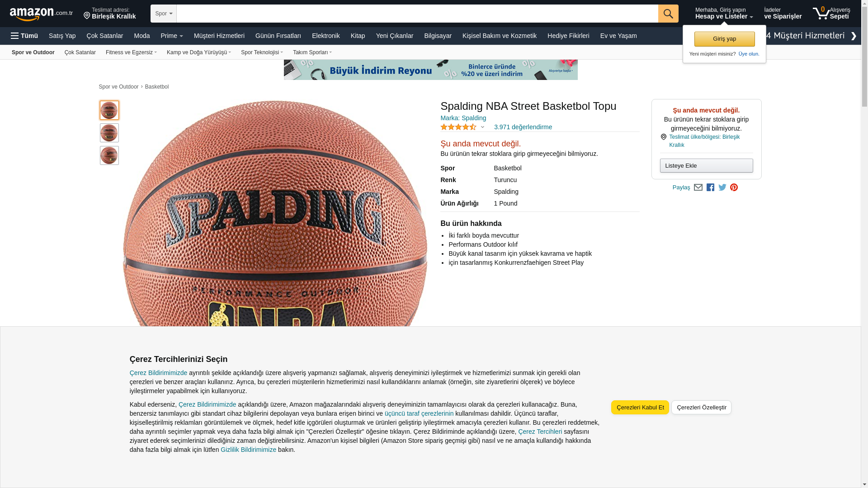Expand the Spor search category dropdown

tap(164, 14)
